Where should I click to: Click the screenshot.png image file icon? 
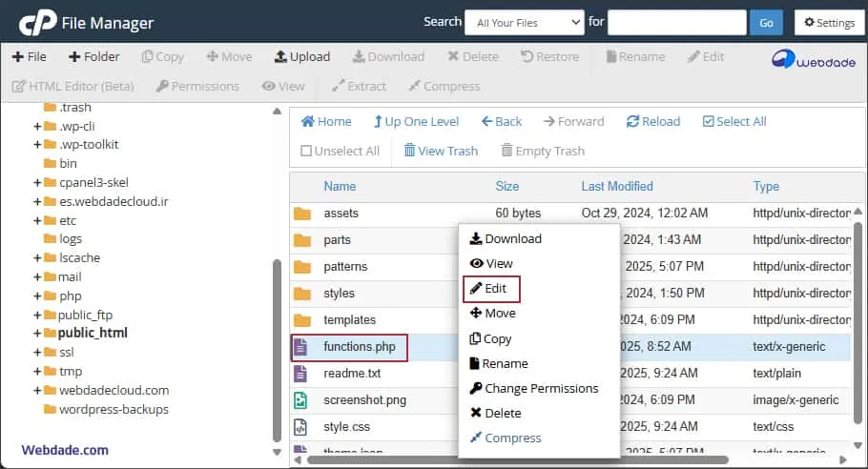pyautogui.click(x=301, y=400)
